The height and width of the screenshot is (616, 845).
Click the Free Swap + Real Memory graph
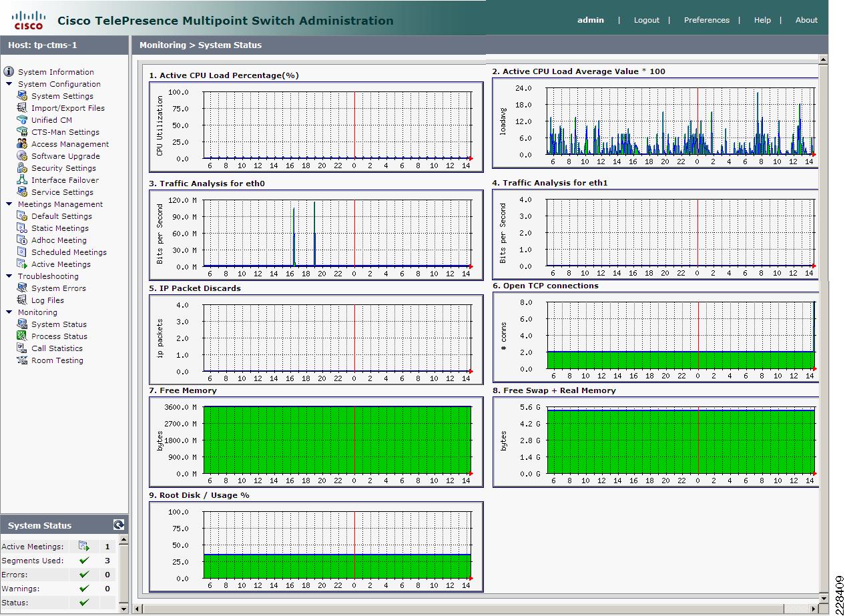[x=655, y=442]
